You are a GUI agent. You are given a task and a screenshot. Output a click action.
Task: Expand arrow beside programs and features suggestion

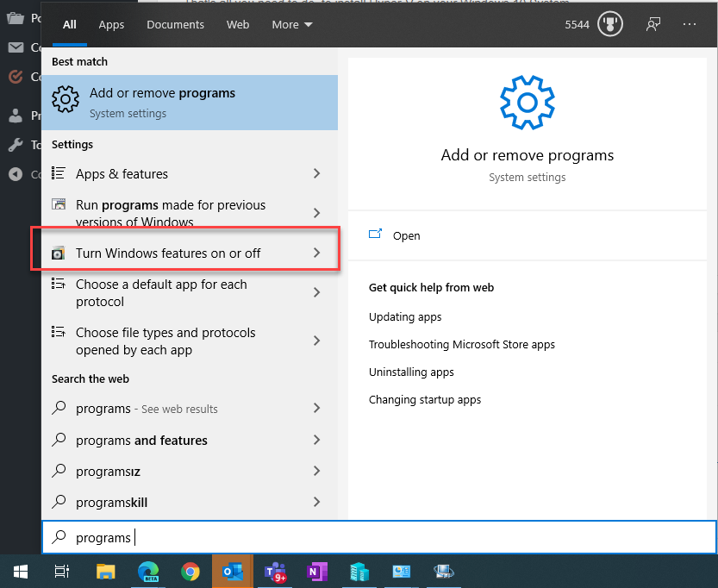pos(316,440)
